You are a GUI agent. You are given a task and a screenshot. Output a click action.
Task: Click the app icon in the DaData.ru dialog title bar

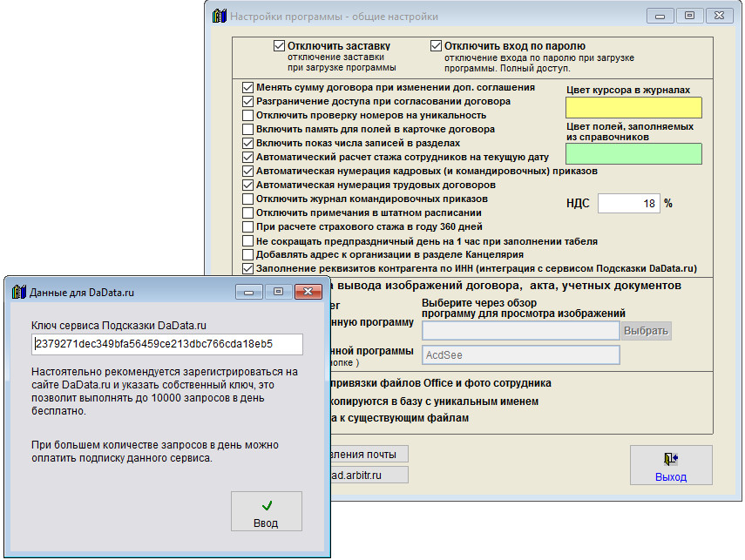[x=19, y=292]
